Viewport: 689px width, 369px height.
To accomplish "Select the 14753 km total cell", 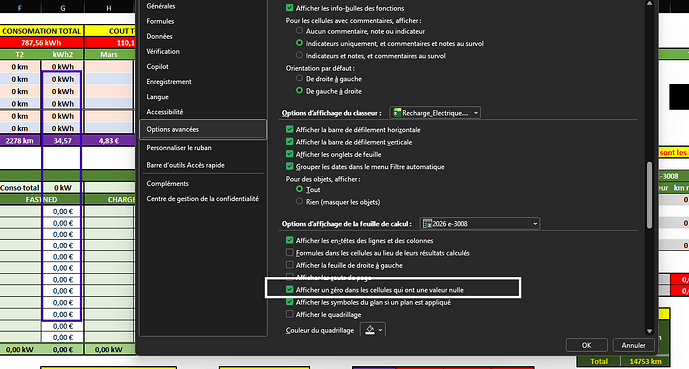I will click(x=645, y=361).
